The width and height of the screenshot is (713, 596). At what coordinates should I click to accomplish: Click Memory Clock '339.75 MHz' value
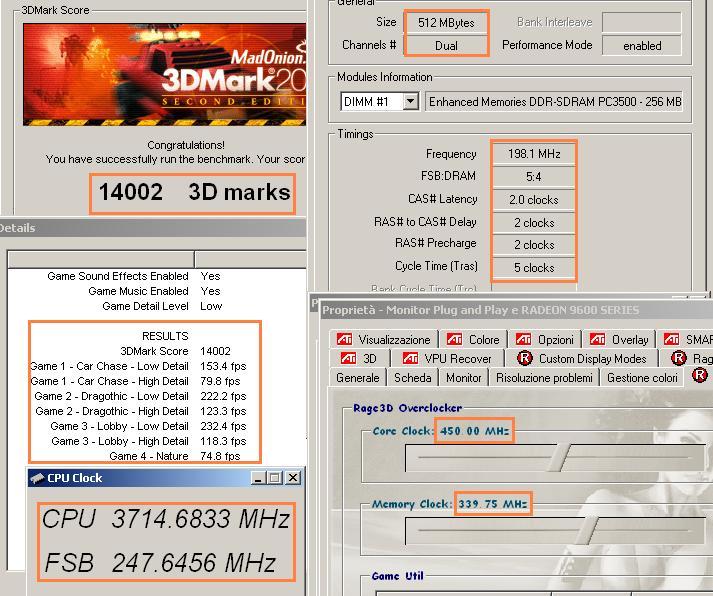click(492, 504)
